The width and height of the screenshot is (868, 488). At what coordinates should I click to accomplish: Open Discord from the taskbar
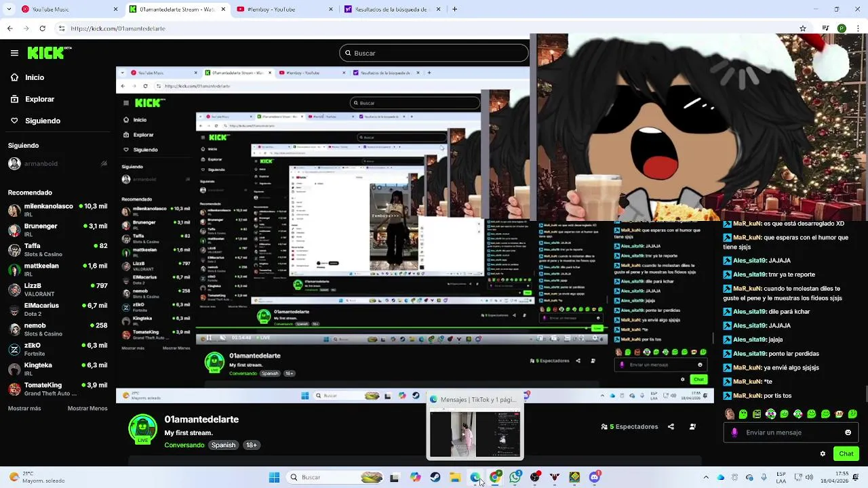[x=595, y=477]
